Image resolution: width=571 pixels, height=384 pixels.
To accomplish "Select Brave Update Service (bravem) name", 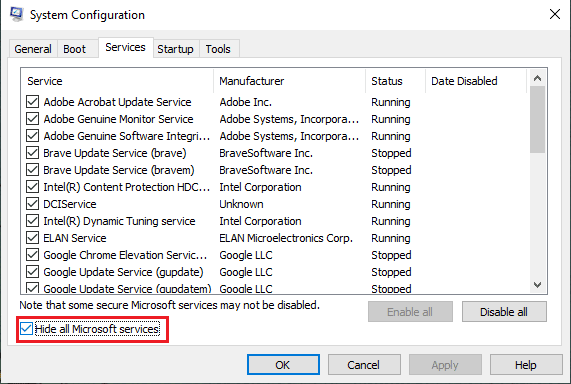I will click(119, 170).
